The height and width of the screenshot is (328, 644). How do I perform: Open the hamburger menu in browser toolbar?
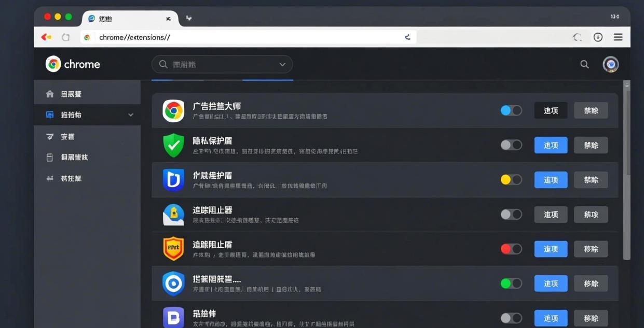tap(618, 37)
